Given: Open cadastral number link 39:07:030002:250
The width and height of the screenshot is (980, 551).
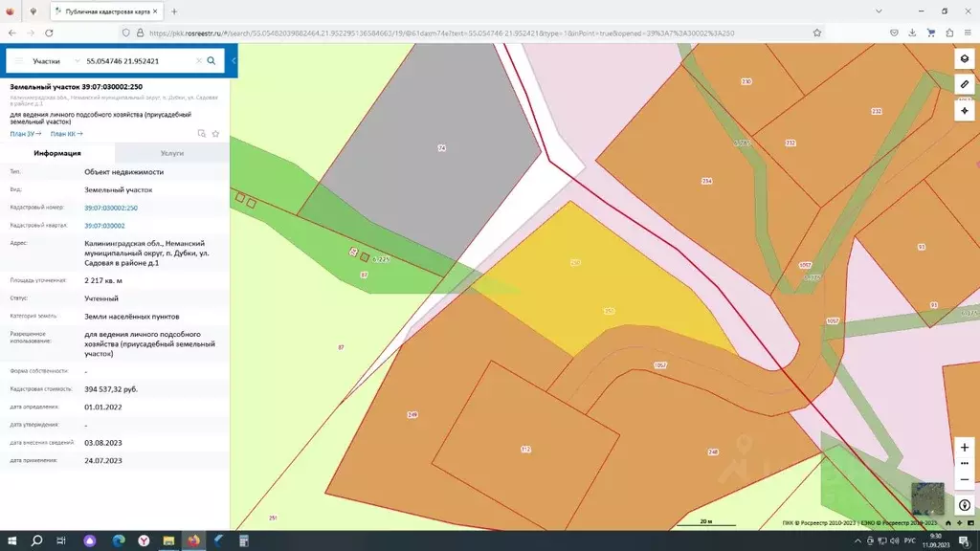Looking at the screenshot, I should click(x=111, y=208).
